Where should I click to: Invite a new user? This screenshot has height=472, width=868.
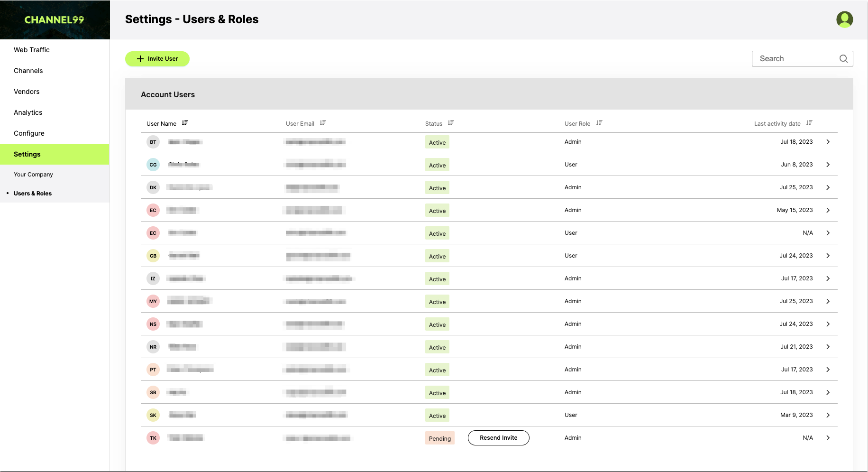[157, 59]
